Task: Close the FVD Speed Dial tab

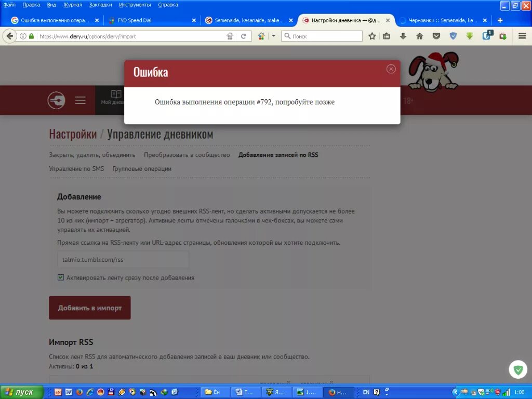Action: point(194,20)
